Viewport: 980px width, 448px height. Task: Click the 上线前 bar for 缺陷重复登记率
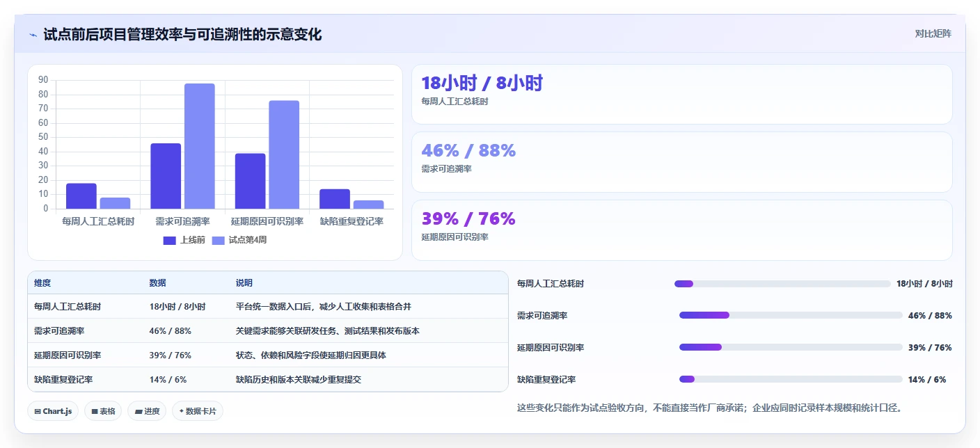(335, 199)
